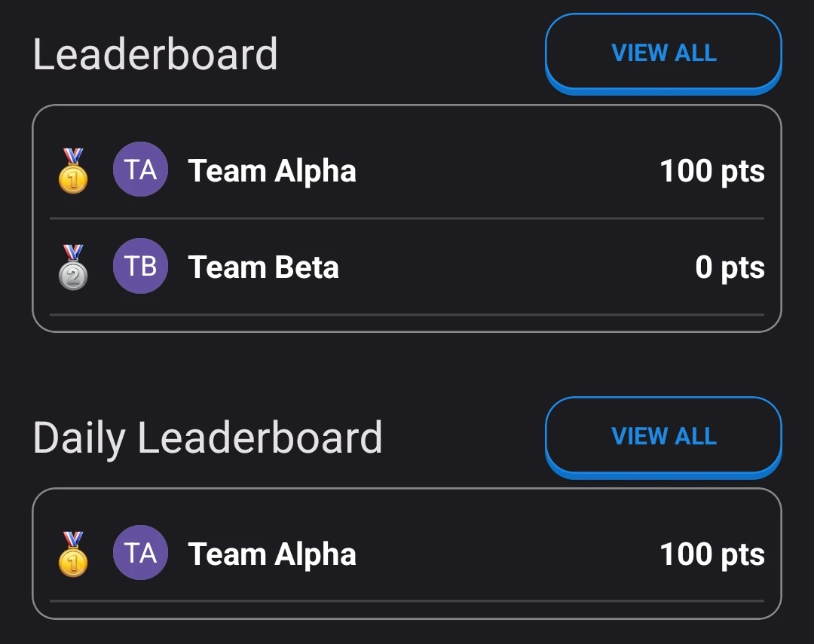Image resolution: width=814 pixels, height=644 pixels.
Task: Click the 'Daily Leaderboard' section heading
Action: pyautogui.click(x=207, y=438)
